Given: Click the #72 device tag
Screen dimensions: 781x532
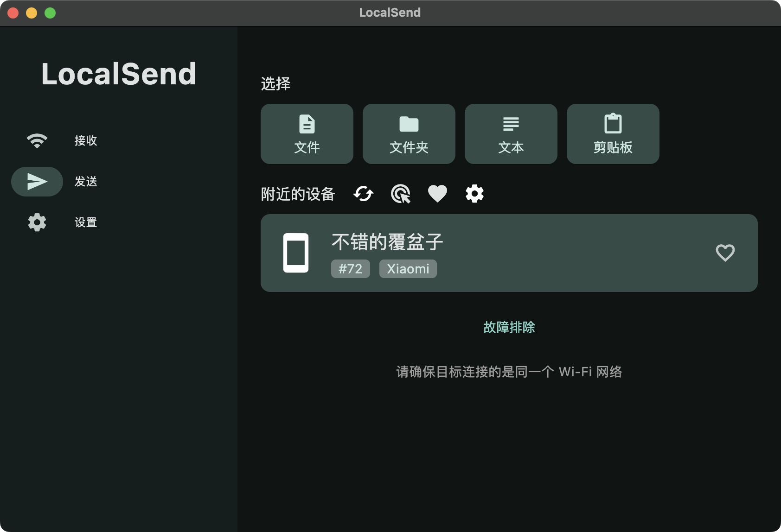Looking at the screenshot, I should (x=350, y=269).
